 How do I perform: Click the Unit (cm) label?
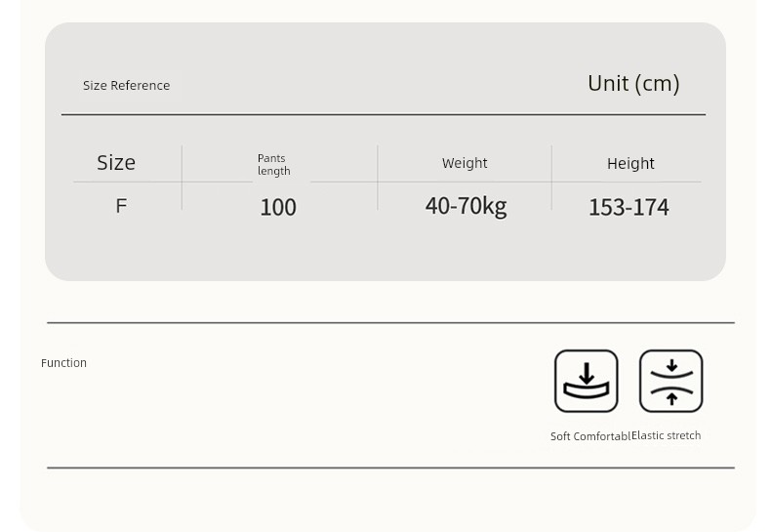[633, 84]
